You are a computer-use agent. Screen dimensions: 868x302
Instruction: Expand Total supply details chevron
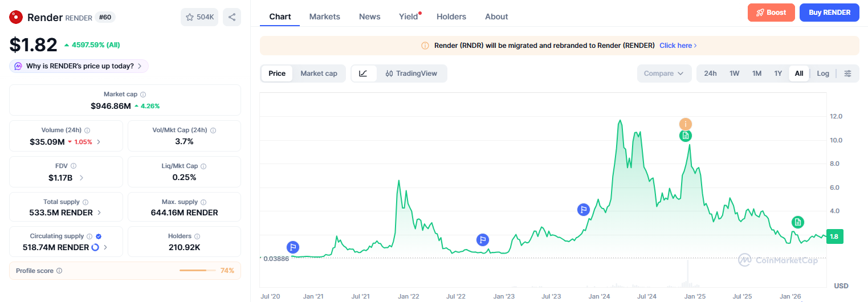100,213
